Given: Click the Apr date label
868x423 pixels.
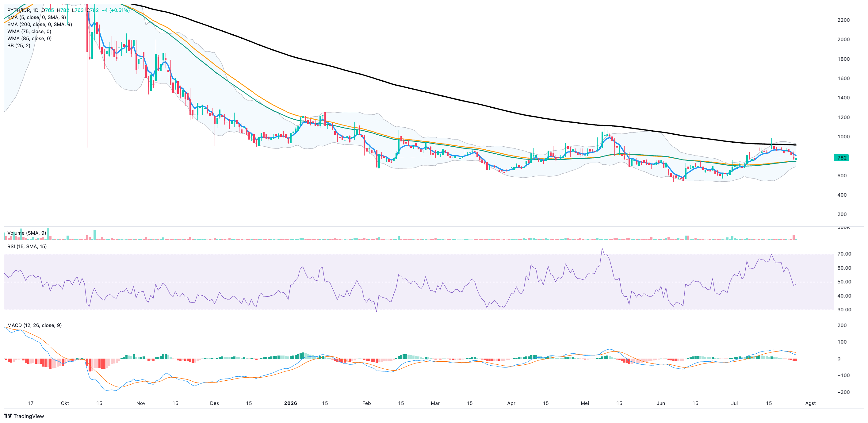Looking at the screenshot, I should coord(511,403).
